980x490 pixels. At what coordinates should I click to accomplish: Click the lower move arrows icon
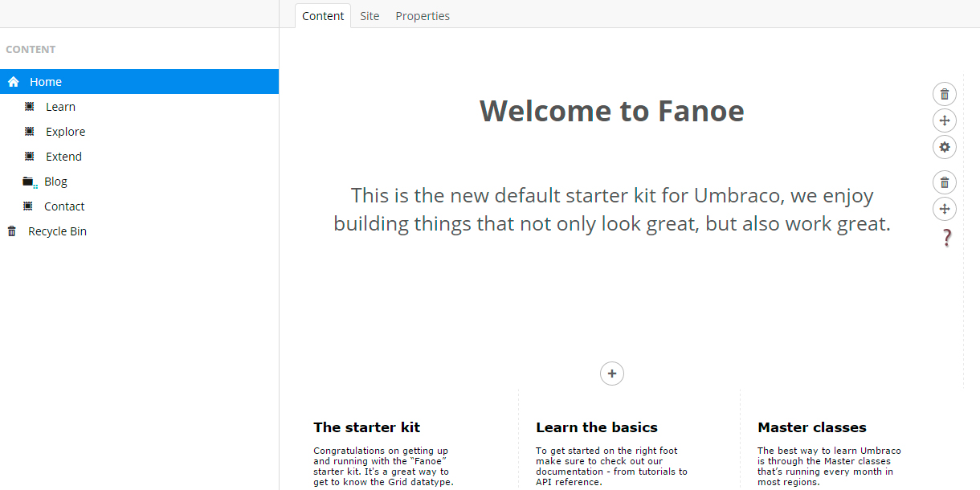(945, 209)
